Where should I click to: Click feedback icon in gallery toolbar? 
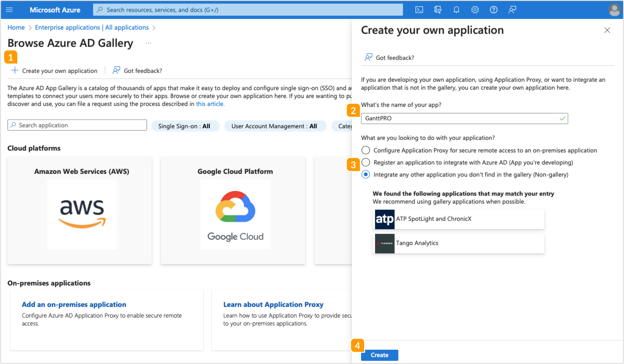tap(116, 70)
